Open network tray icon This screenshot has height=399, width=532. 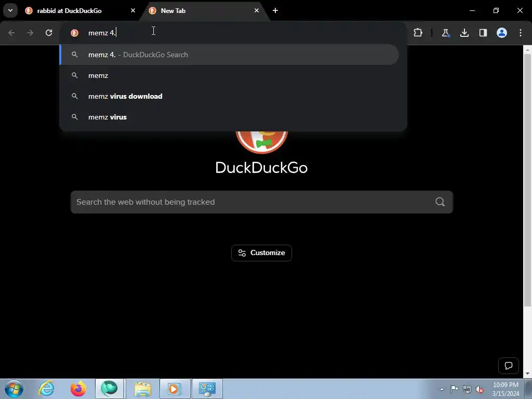coord(467,389)
